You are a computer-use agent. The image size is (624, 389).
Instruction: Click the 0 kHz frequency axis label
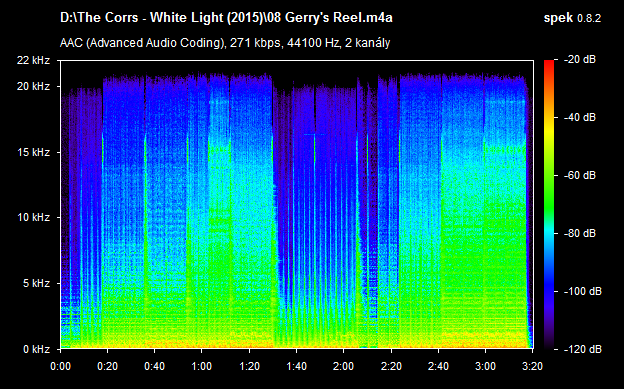point(36,349)
